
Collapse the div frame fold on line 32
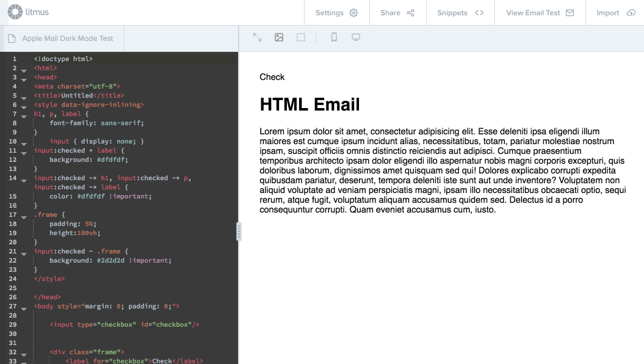(x=24, y=355)
